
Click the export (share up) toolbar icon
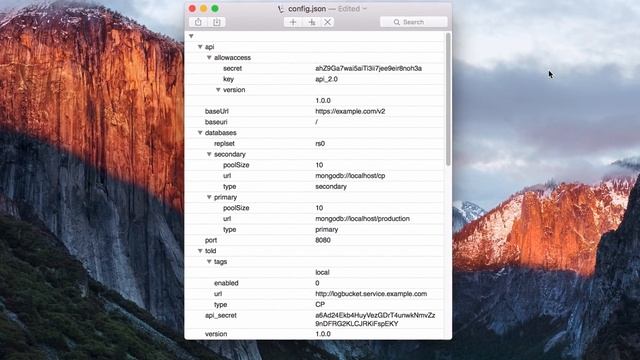[x=198, y=22]
